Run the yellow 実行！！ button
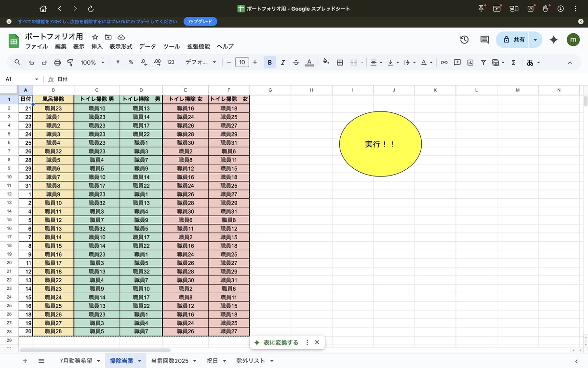The height and width of the screenshot is (368, 588). point(380,144)
